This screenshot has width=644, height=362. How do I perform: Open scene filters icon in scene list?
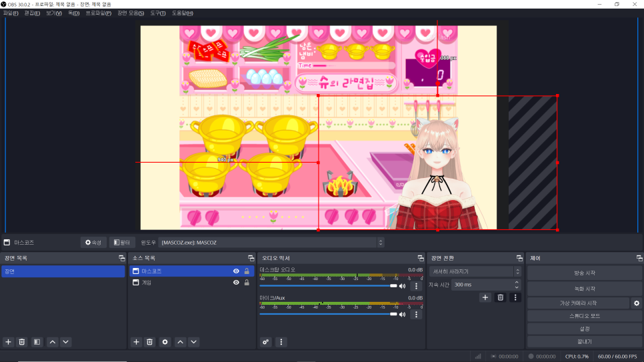[x=37, y=342]
